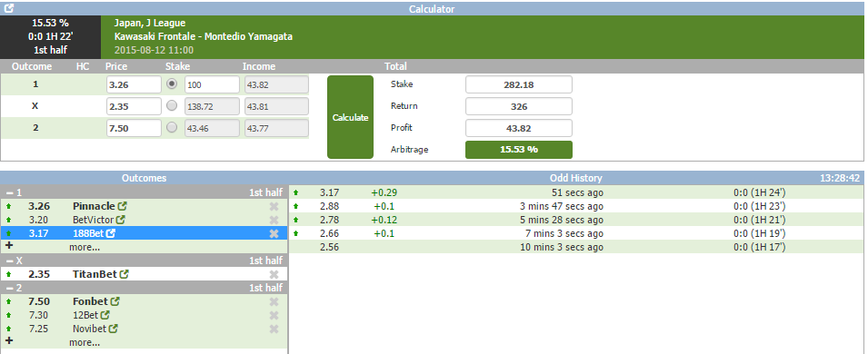
Task: Remove Fonbet row with X icon
Action: pos(274,301)
